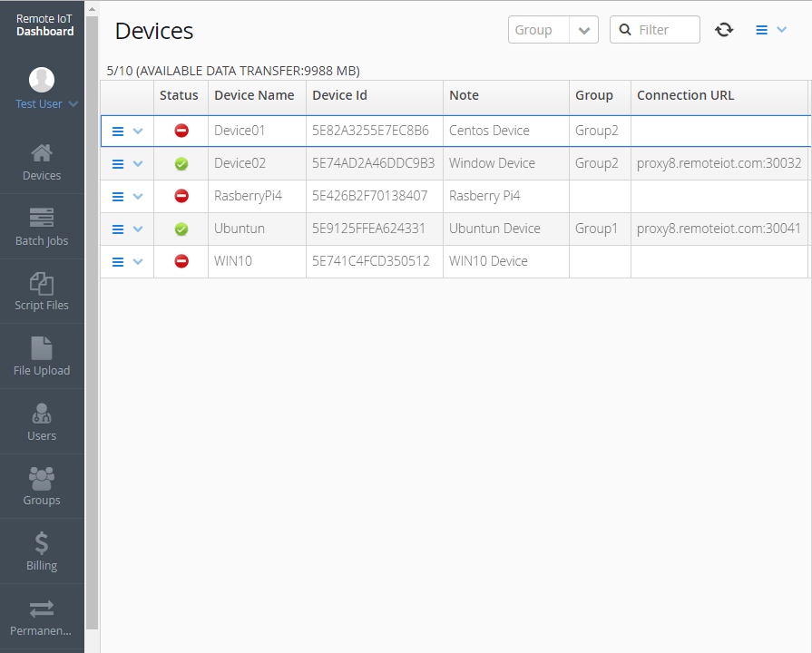Select the Device02 name cell
The image size is (812, 653).
(257, 163)
